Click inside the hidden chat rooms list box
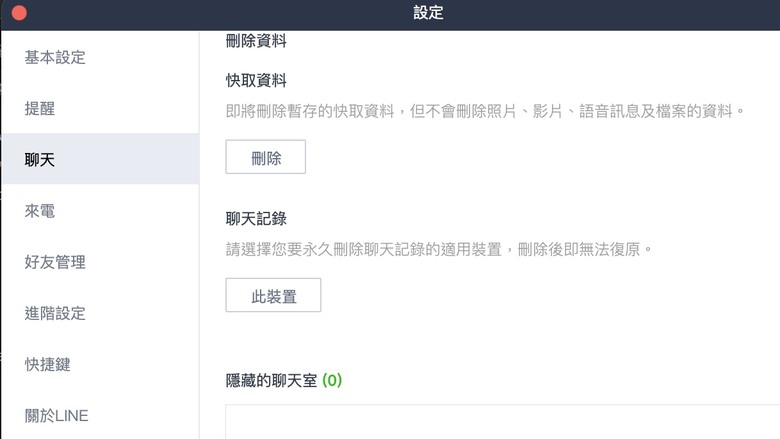The image size is (780, 439). click(x=502, y=422)
